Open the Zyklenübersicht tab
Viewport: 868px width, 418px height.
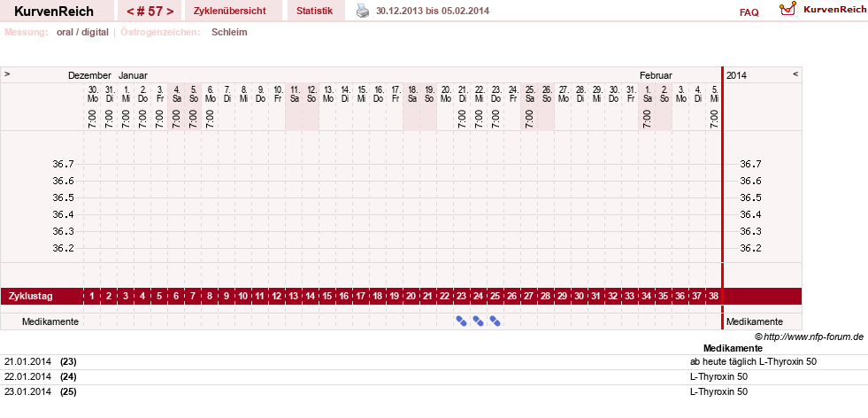pyautogui.click(x=230, y=11)
